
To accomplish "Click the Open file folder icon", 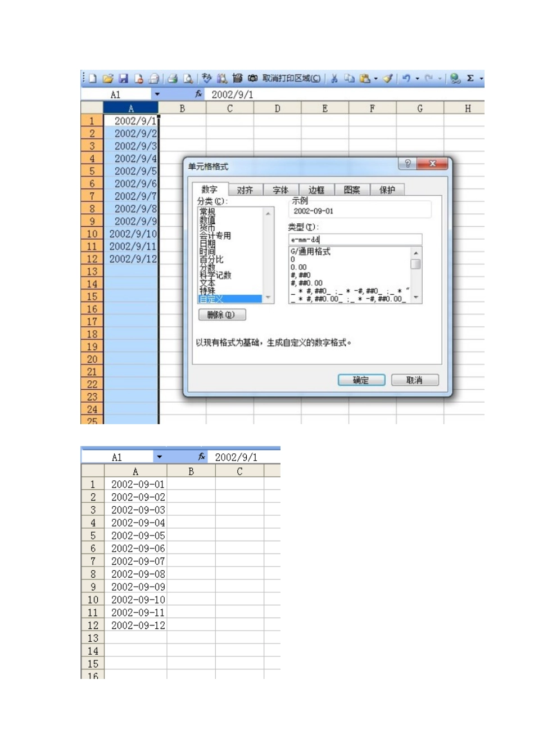I will tap(108, 79).
